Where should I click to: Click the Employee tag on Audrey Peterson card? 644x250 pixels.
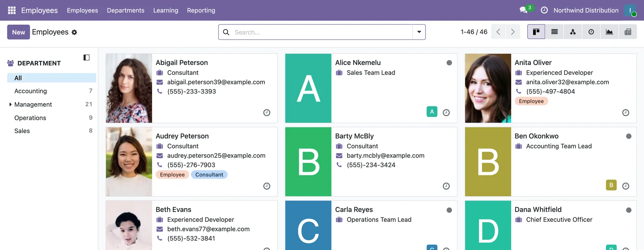pos(172,175)
